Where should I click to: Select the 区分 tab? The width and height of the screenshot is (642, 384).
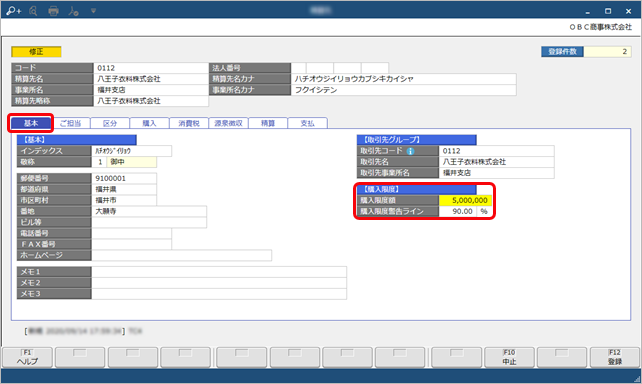(110, 123)
